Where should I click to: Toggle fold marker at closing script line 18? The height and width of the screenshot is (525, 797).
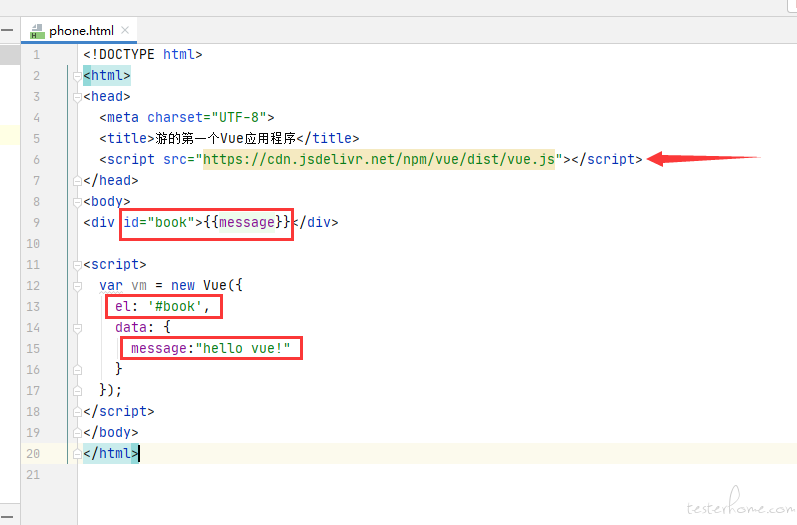tap(77, 412)
